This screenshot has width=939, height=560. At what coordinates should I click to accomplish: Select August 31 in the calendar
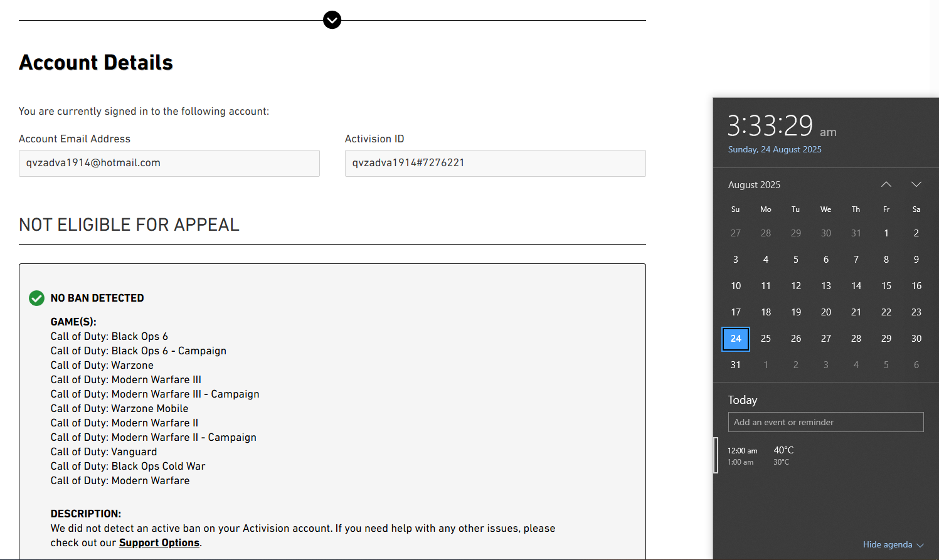(x=736, y=365)
